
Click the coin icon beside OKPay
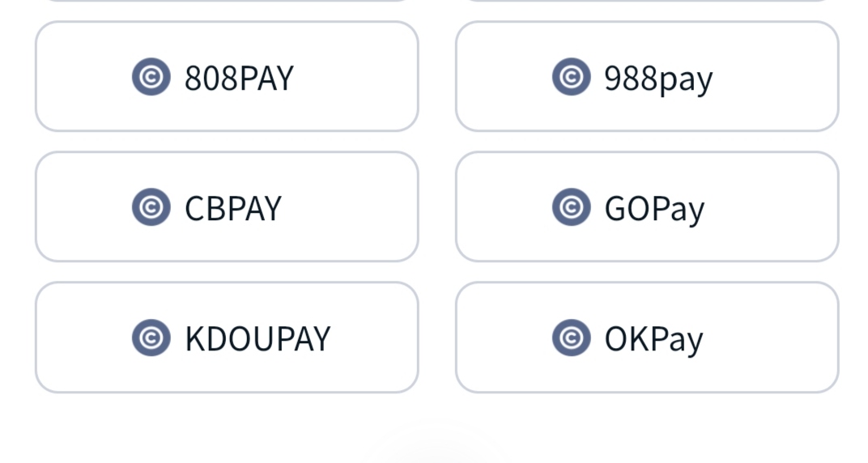click(572, 338)
